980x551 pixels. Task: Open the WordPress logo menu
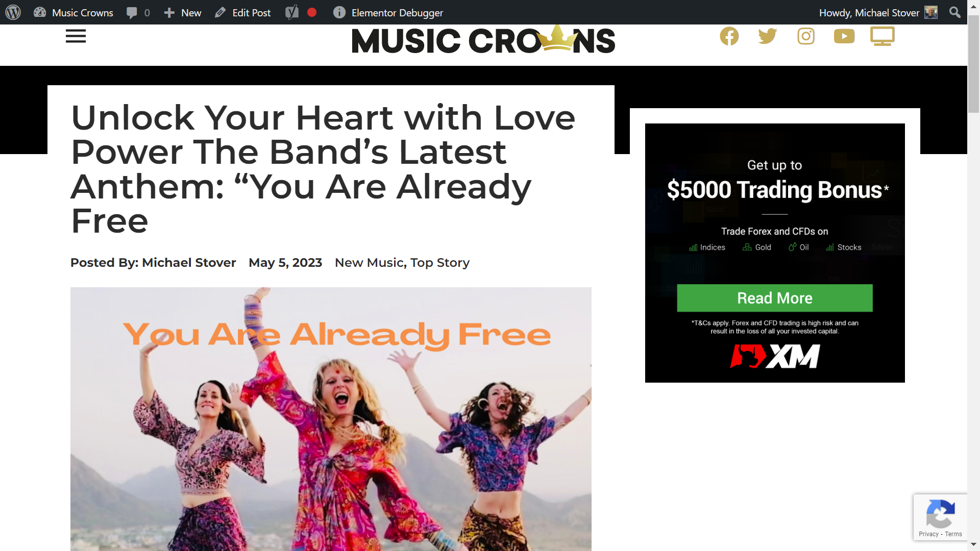(13, 12)
